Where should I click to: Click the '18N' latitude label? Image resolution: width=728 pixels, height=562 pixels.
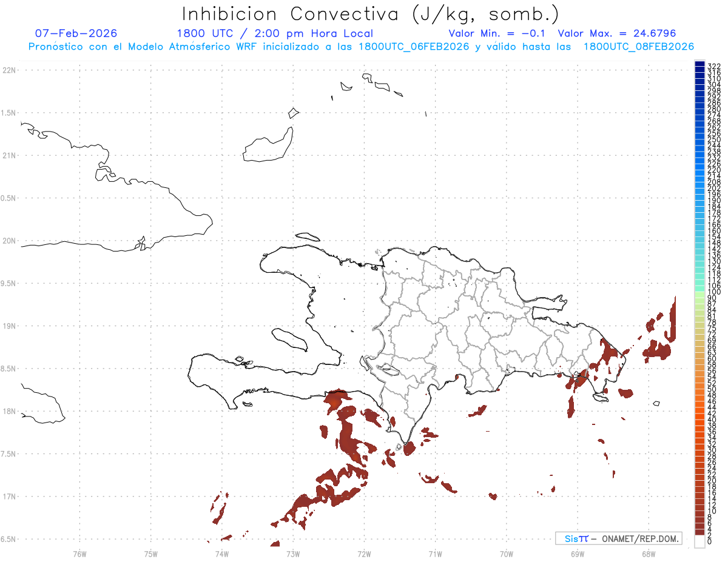coord(9,411)
